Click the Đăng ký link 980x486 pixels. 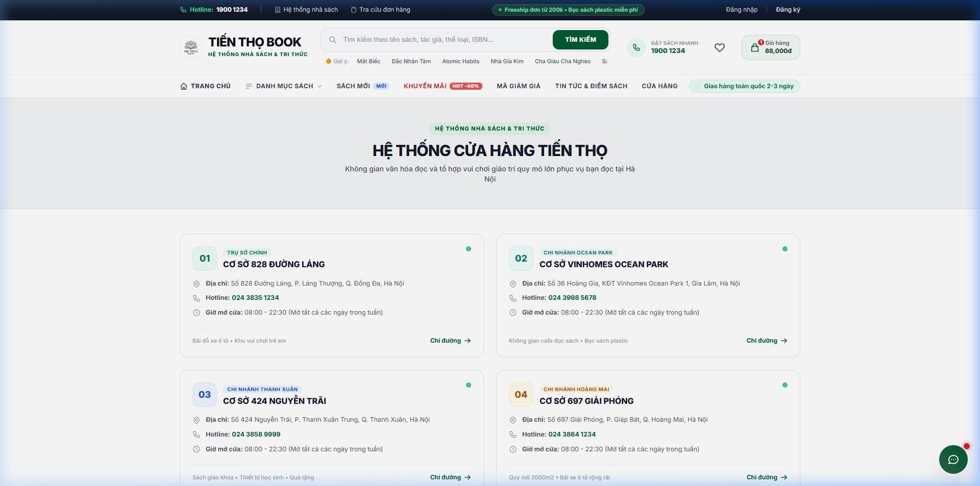coord(788,10)
